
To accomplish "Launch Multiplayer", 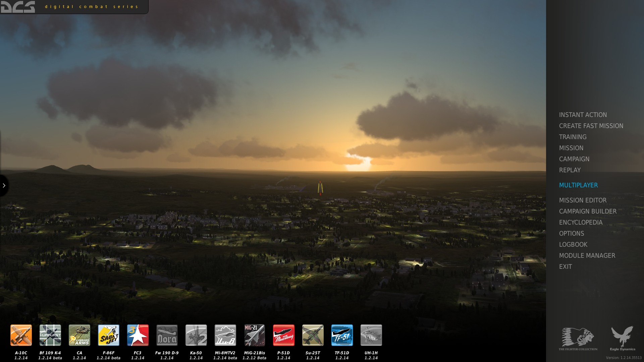I will point(578,185).
